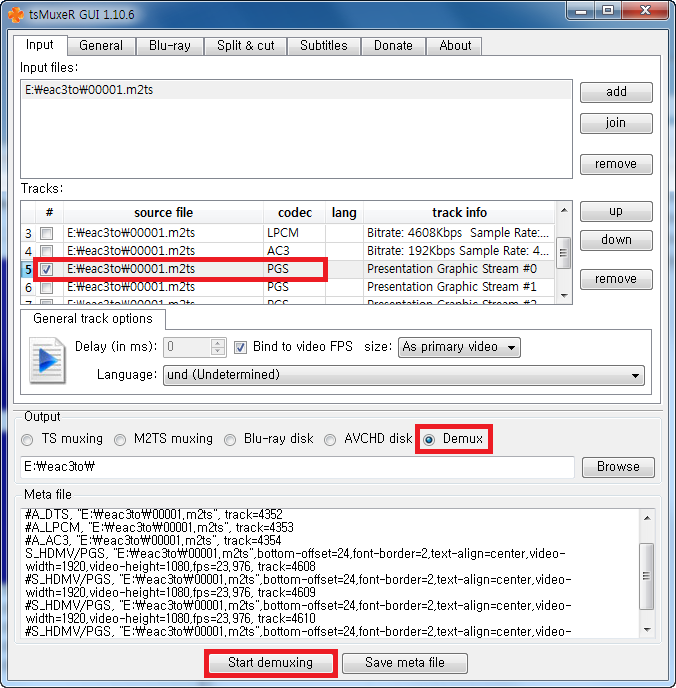This screenshot has height=688, width=676.
Task: Maximize the tsMuxeR GUI window
Action: pos(608,11)
